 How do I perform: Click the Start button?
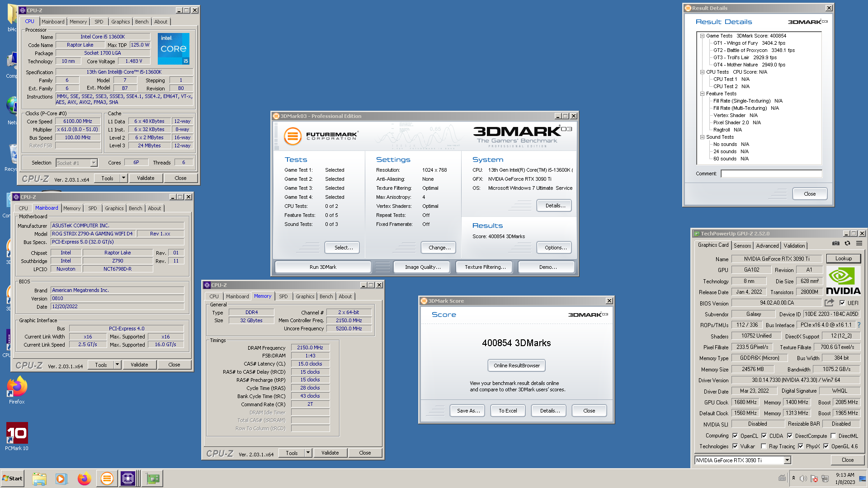[x=13, y=479]
